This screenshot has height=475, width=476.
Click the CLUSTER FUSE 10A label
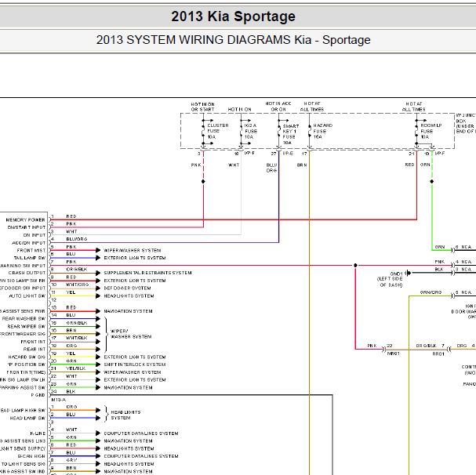(x=218, y=131)
